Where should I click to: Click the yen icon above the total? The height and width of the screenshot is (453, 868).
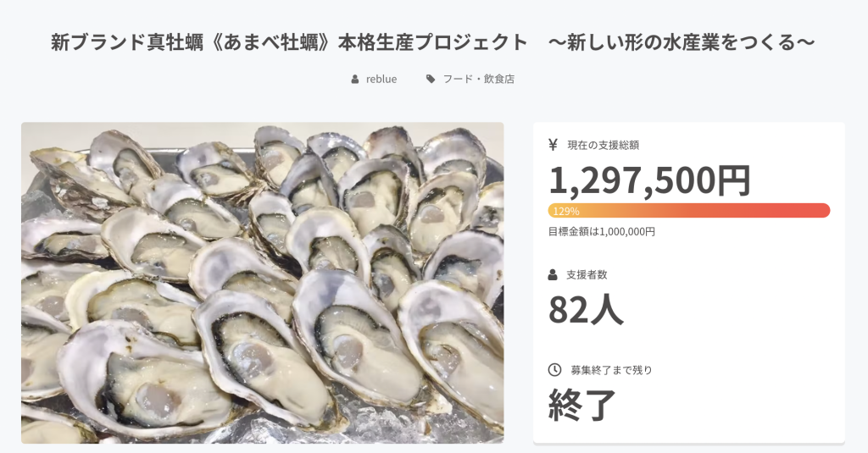554,145
